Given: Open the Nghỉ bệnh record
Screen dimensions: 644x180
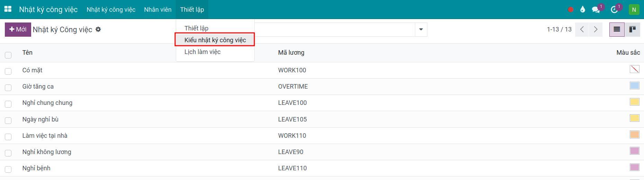Looking at the screenshot, I should tap(36, 168).
